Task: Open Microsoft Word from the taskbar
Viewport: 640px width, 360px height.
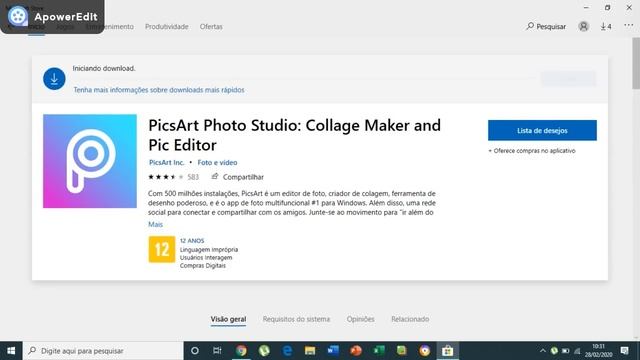Action: tap(333, 351)
